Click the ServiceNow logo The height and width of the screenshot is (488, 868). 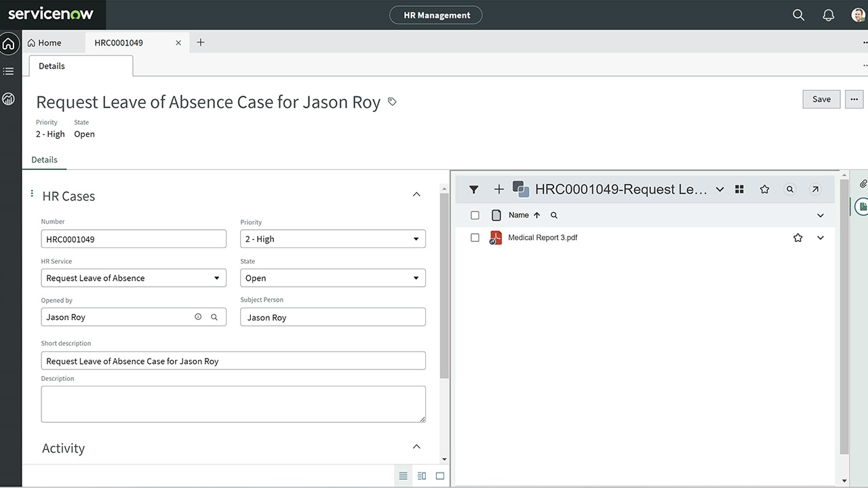[51, 14]
